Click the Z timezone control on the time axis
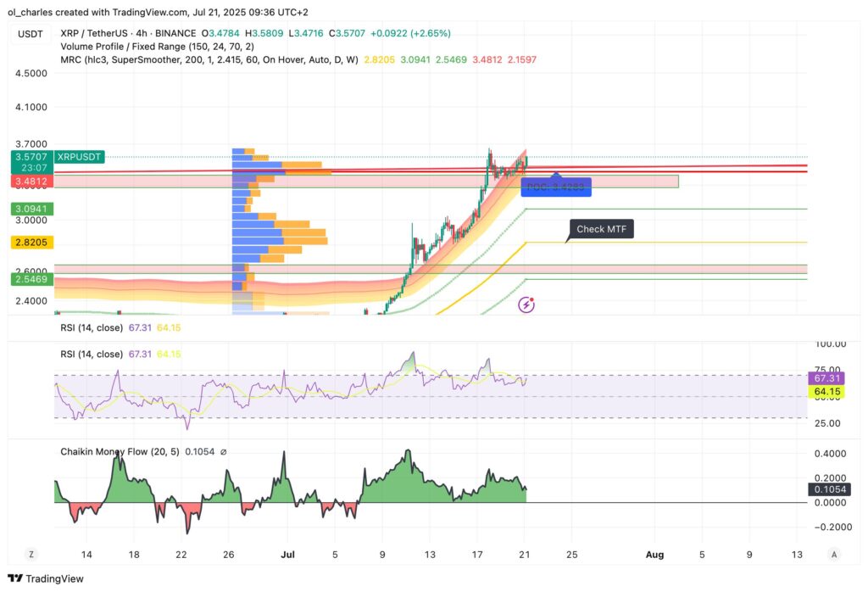Viewport: 868px width, 592px height. coord(31,554)
